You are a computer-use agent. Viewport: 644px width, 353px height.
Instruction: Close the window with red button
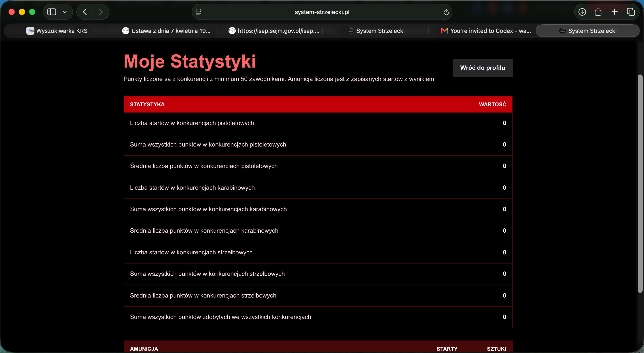(11, 12)
